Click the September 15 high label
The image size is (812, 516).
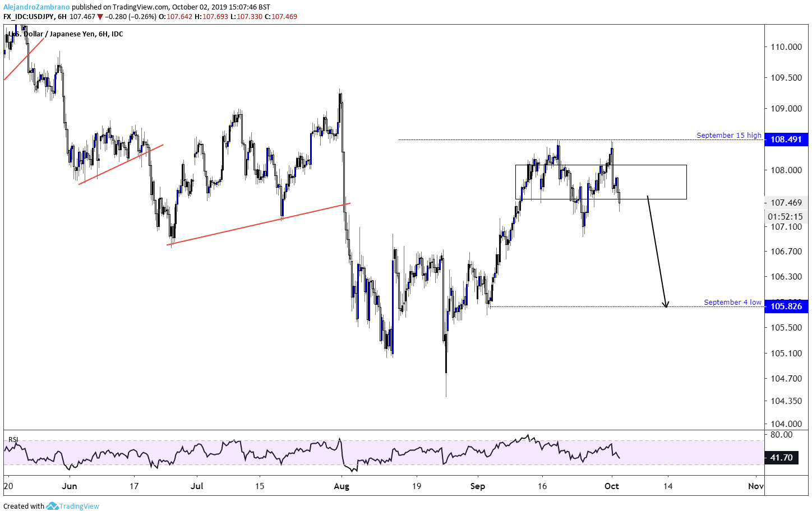[x=729, y=135]
